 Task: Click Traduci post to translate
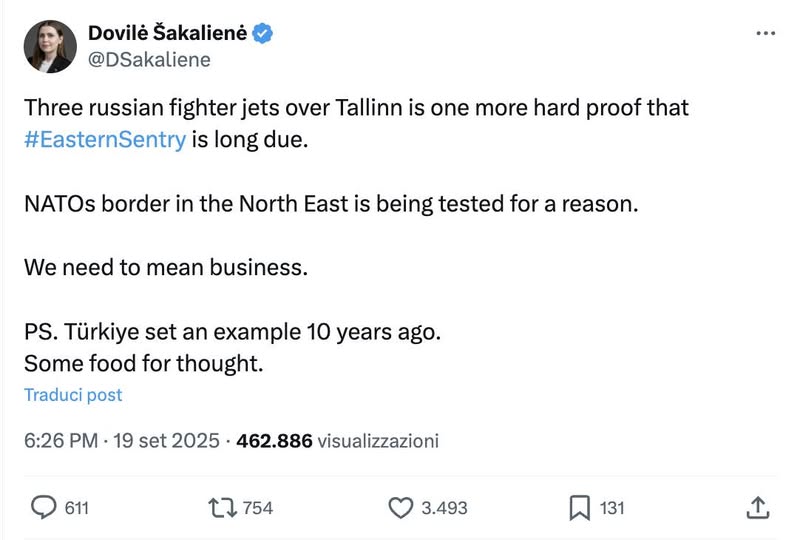tap(73, 395)
